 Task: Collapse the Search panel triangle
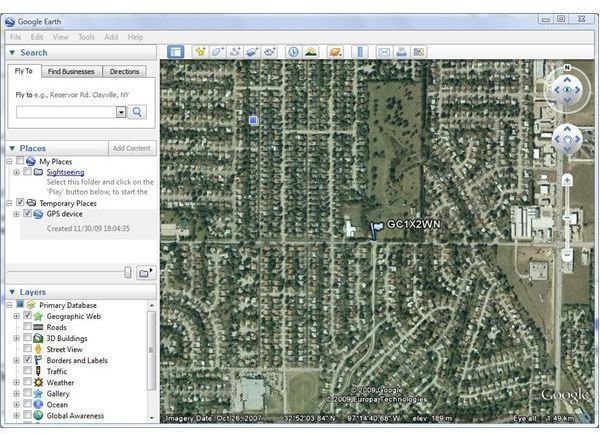12,52
